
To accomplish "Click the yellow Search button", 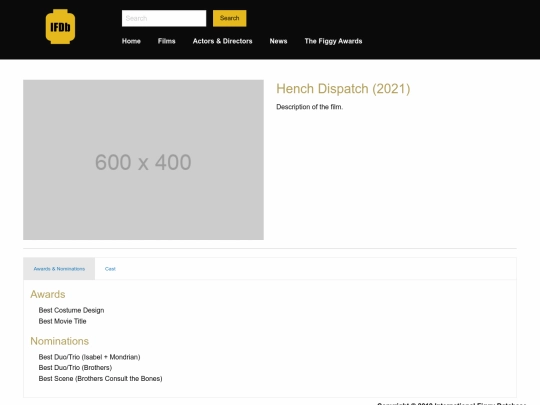I will point(229,18).
